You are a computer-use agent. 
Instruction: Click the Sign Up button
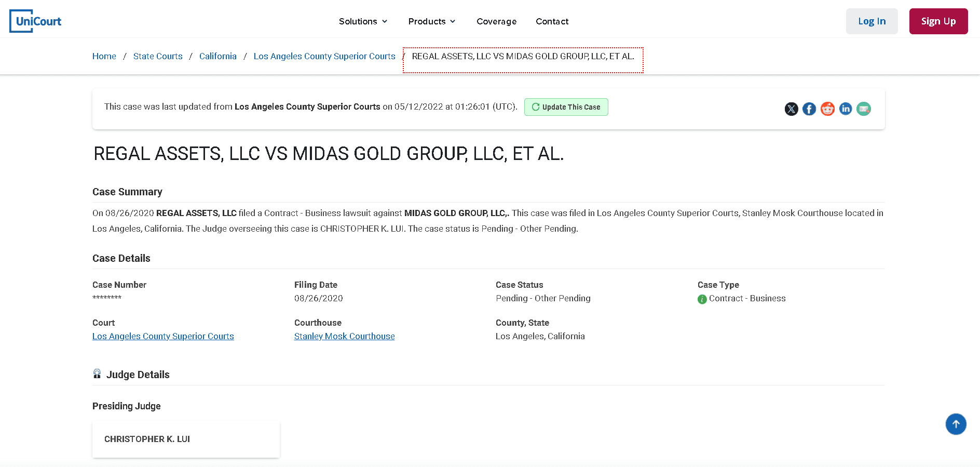click(938, 21)
